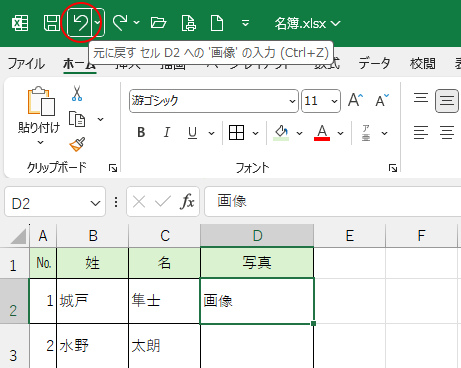Viewport: 461px width, 368px height.
Task: Create a new blank workbook
Action: click(217, 23)
